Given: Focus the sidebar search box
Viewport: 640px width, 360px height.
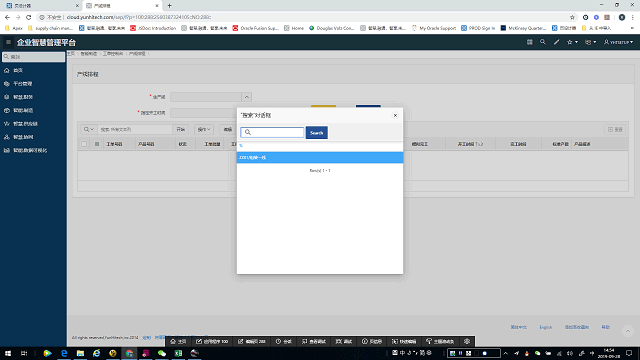Looking at the screenshot, I should pos(33,57).
